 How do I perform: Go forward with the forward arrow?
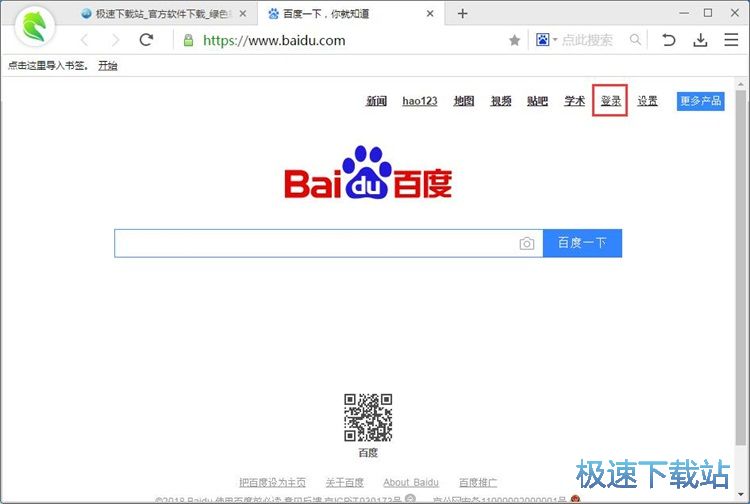(x=115, y=40)
